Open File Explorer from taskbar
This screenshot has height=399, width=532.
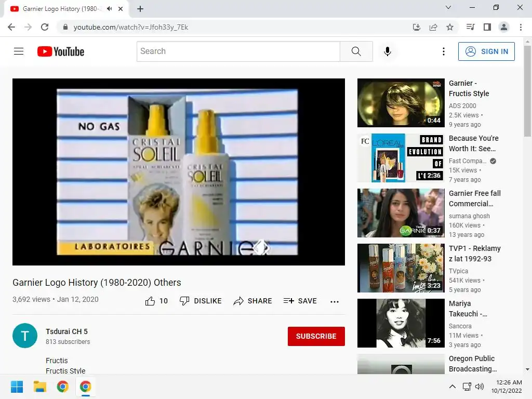[39, 387]
